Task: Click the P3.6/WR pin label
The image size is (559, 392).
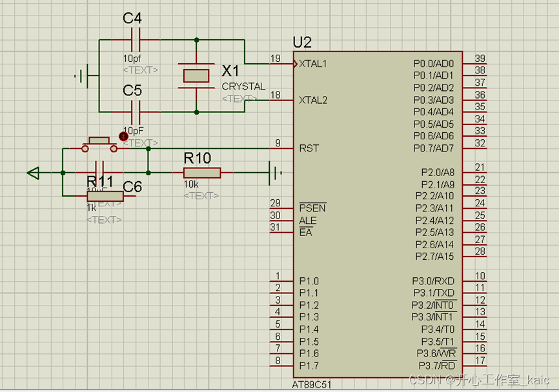Action: [436, 353]
